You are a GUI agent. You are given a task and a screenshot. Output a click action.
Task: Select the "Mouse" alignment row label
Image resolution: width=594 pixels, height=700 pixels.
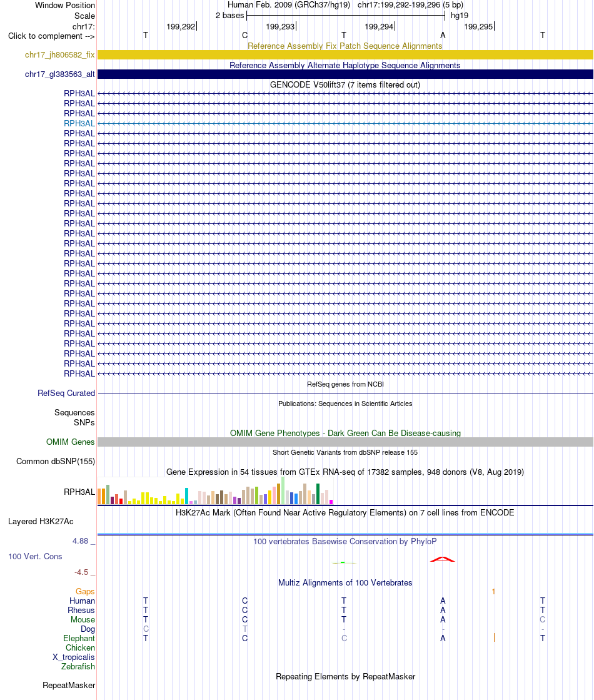(83, 620)
